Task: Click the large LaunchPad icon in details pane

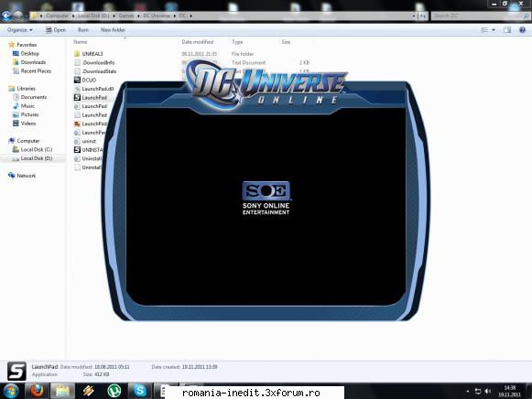Action: pos(16,371)
